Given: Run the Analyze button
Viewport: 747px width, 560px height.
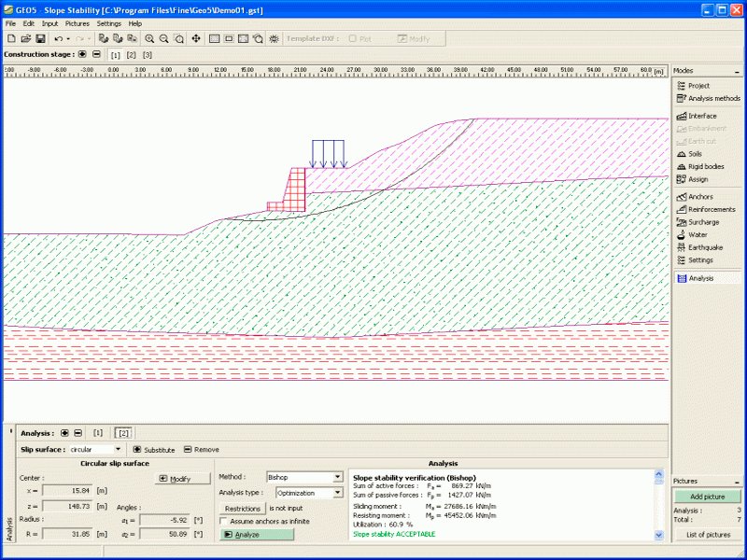Looking at the screenshot, I should pyautogui.click(x=257, y=535).
